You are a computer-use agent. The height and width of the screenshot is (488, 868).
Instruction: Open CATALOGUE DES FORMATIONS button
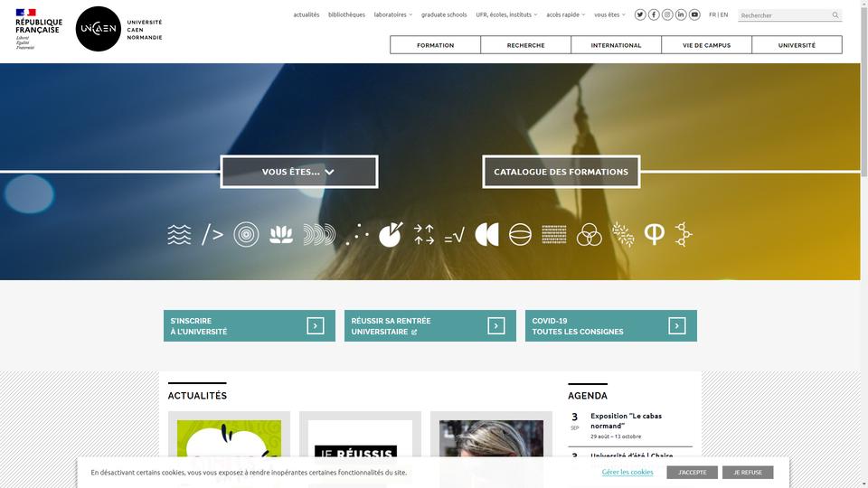561,172
